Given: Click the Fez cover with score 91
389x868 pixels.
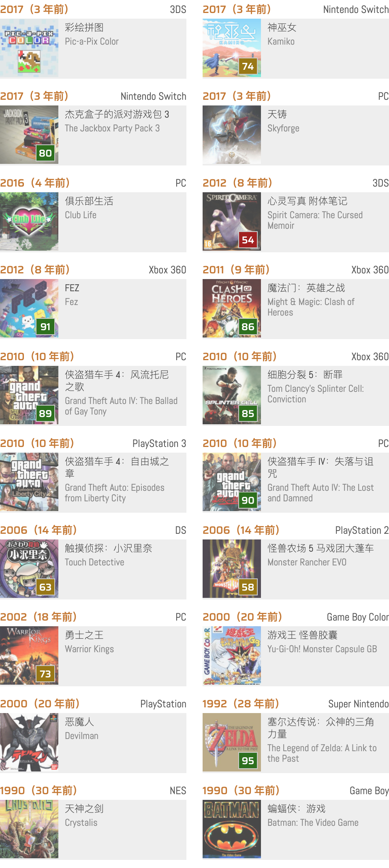Looking at the screenshot, I should (x=29, y=308).
